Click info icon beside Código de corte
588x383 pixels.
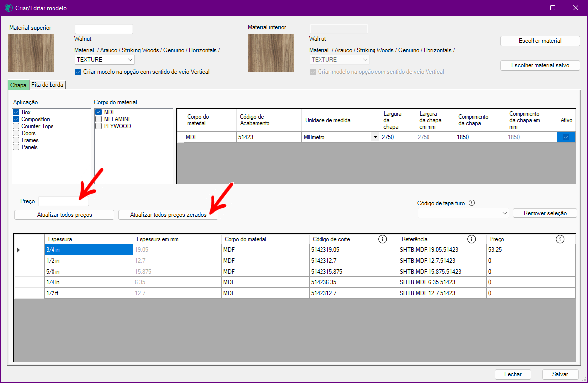[x=382, y=239]
